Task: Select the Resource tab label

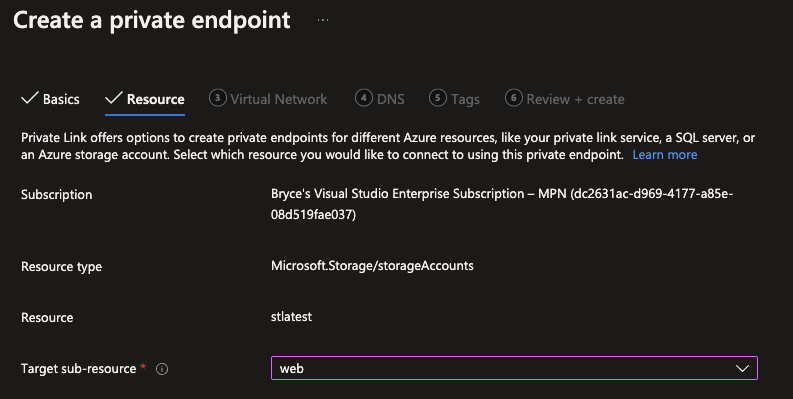Action: tap(155, 99)
